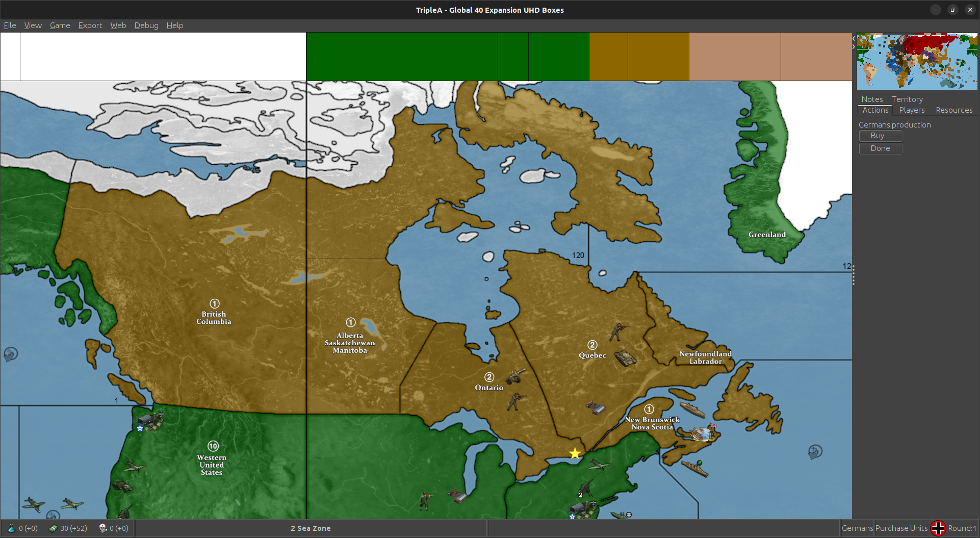
Task: Select the infantry unit in Central US
Action: tap(425, 501)
